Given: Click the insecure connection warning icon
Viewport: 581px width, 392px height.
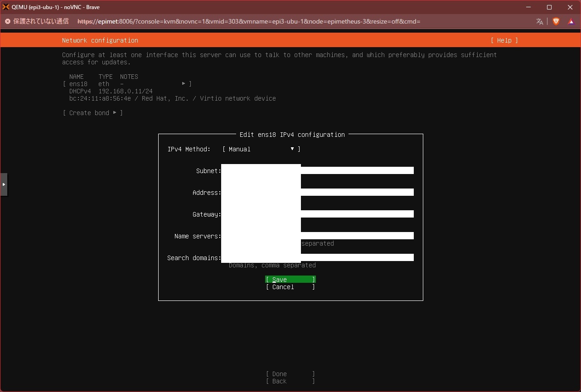Looking at the screenshot, I should [x=8, y=21].
